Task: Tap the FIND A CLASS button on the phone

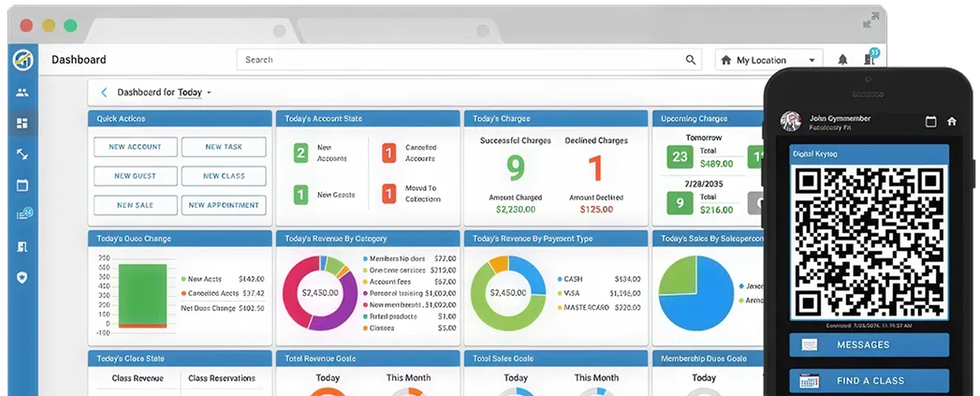Action: (x=869, y=380)
